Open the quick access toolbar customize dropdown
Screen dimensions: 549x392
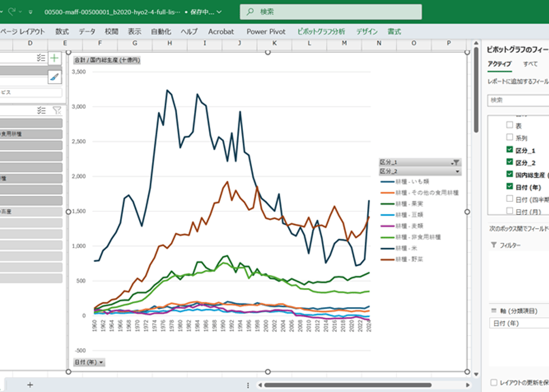point(30,12)
